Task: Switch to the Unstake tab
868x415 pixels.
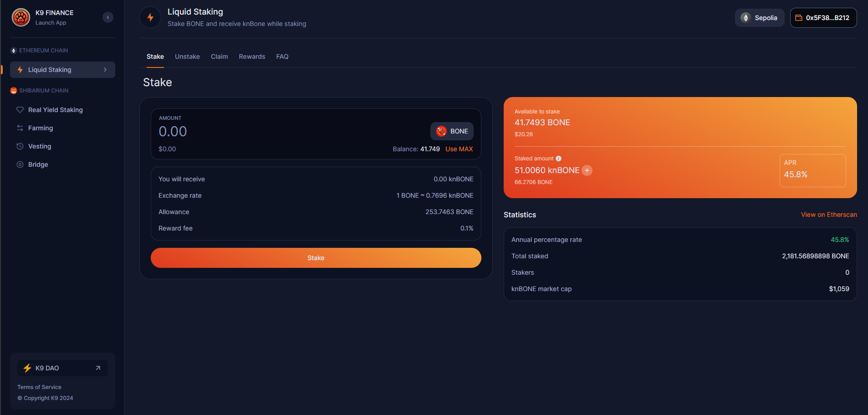Action: [x=187, y=56]
